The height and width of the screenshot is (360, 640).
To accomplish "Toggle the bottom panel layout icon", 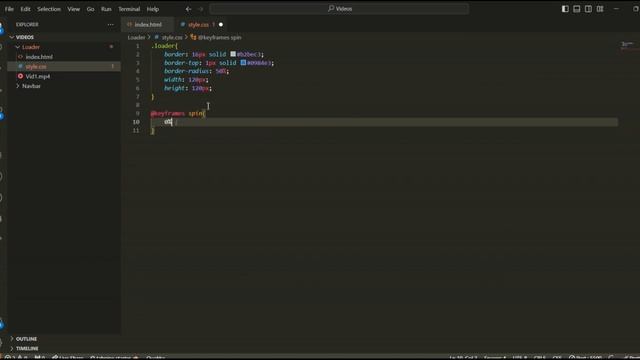I will pos(577,9).
